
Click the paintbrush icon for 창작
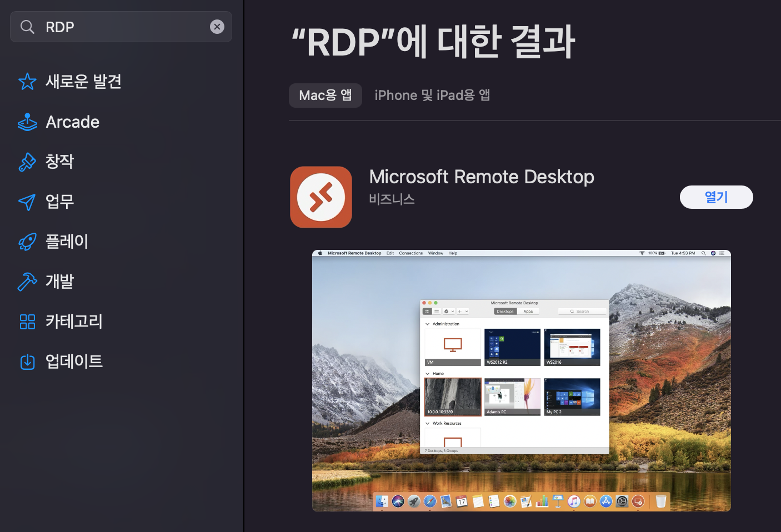pos(27,162)
